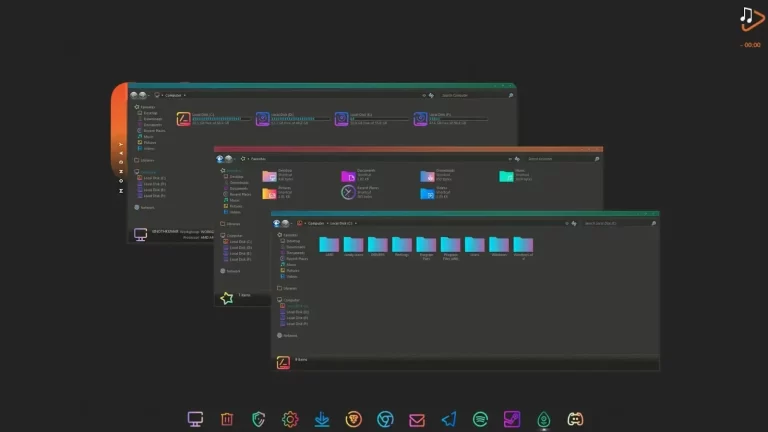
Task: Open Local Disk (C:) drive icon in Computer window
Action: pyautogui.click(x=184, y=119)
